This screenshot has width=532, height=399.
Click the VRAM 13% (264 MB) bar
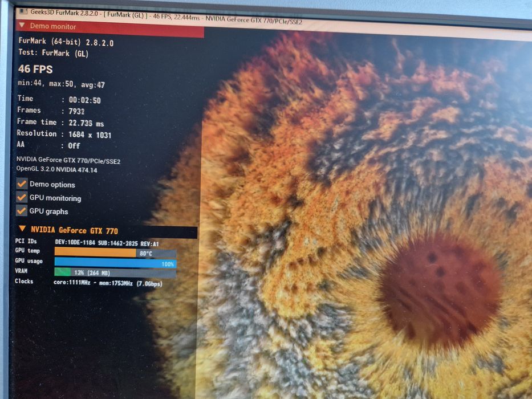(x=115, y=272)
